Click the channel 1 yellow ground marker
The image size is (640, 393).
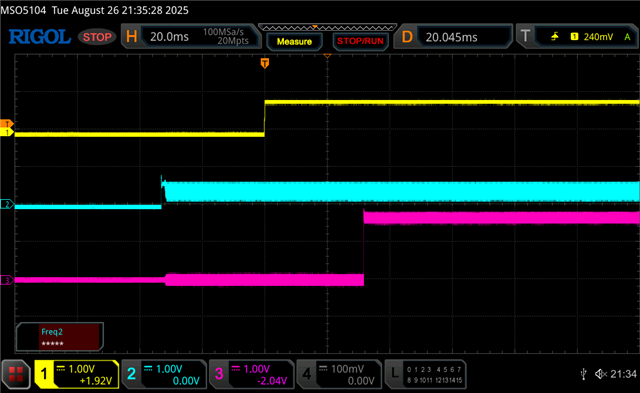(7, 132)
